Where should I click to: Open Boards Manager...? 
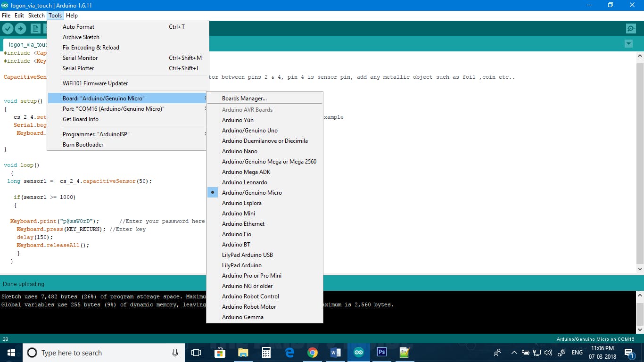(264, 99)
